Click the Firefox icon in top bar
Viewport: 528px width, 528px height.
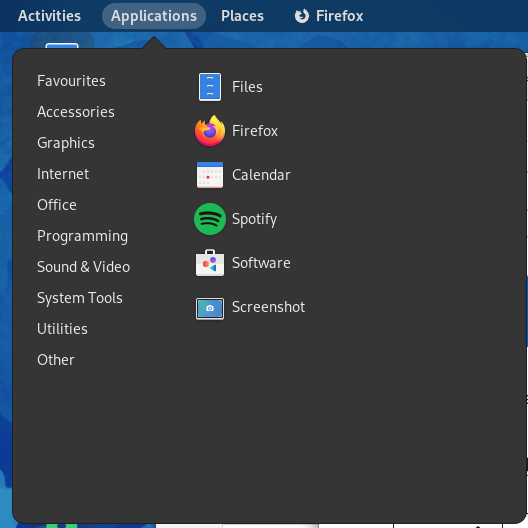point(301,16)
